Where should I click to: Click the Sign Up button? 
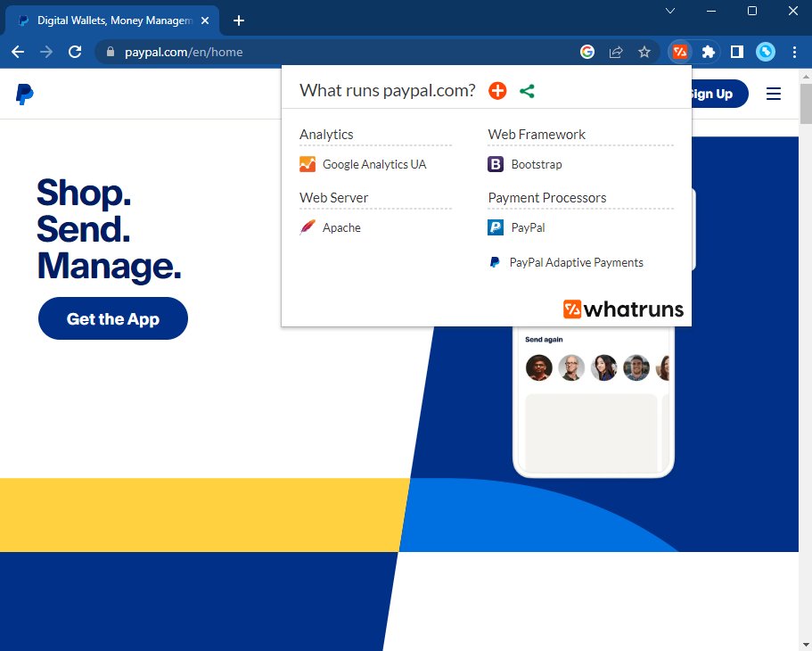718,94
